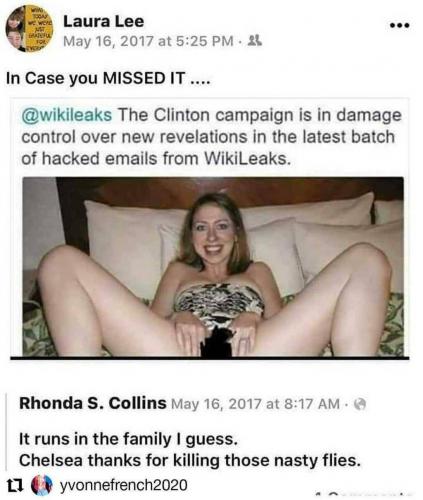Open the yvonnefrench2020 round avatar

coord(42,485)
